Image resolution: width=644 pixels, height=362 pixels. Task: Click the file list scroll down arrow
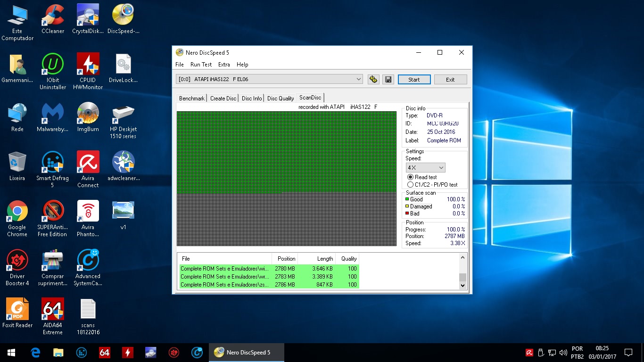(x=462, y=285)
